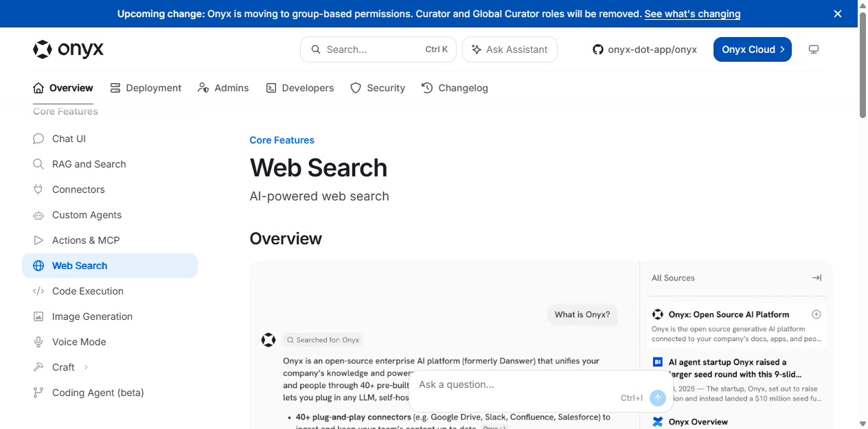Send question with the arrow button
Image resolution: width=868 pixels, height=429 pixels.
(x=658, y=398)
